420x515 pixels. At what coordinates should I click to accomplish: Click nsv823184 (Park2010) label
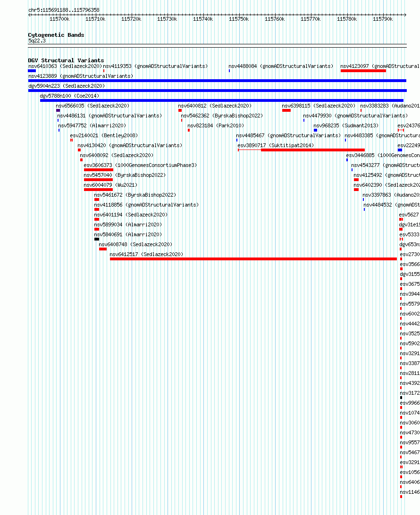tap(216, 125)
